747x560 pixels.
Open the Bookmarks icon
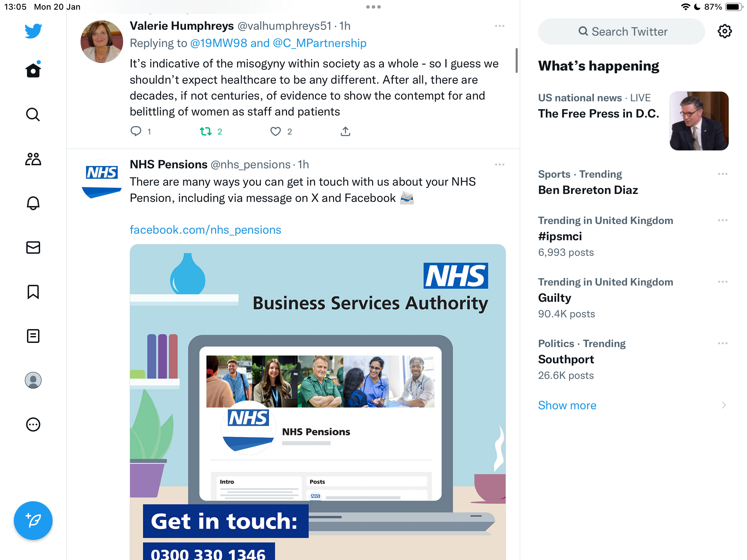point(33,292)
